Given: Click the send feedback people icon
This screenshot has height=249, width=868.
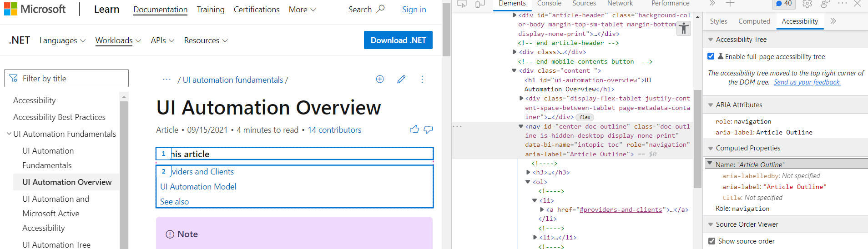Looking at the screenshot, I should tap(825, 4).
